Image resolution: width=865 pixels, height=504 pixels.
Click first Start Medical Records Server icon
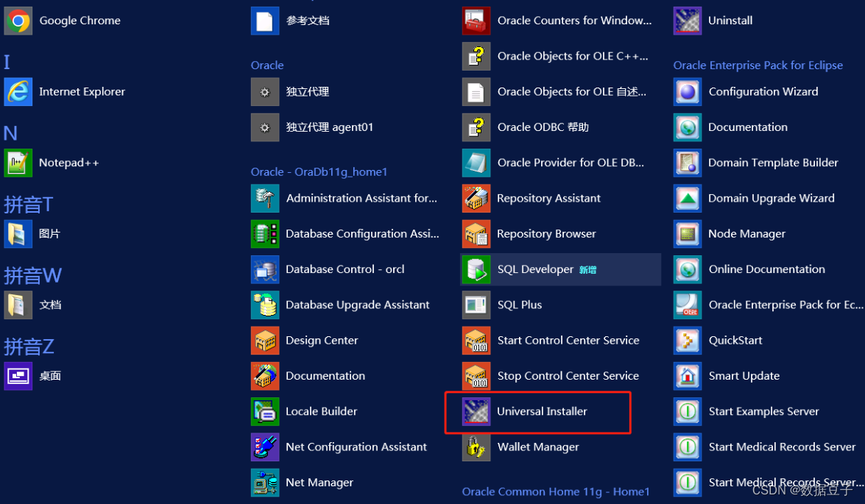point(688,447)
